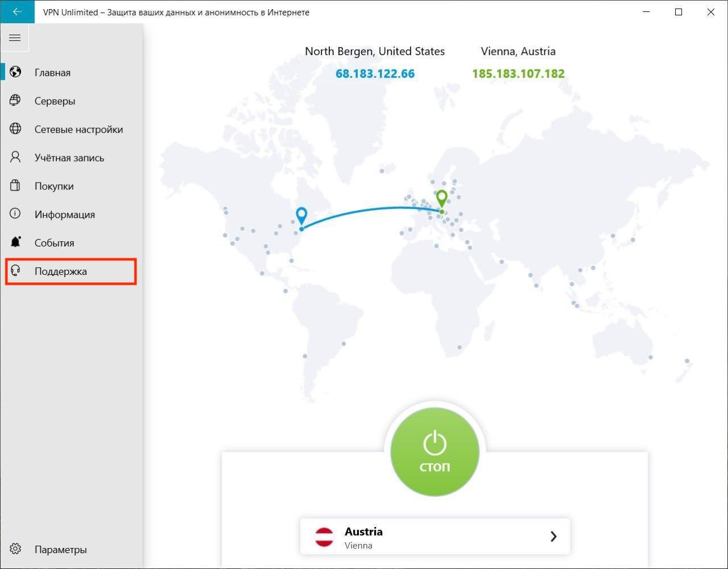
Task: Toggle VPN off with the green СТОП button
Action: (435, 453)
